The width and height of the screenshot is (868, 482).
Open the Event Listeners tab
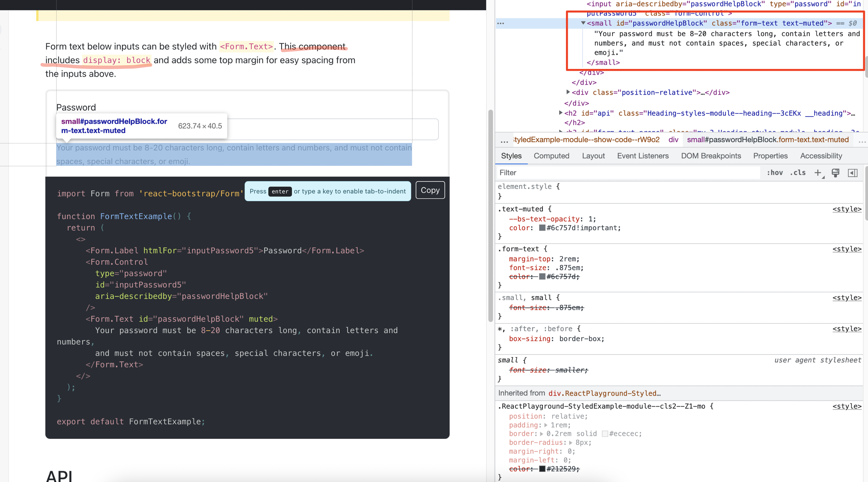pos(642,156)
